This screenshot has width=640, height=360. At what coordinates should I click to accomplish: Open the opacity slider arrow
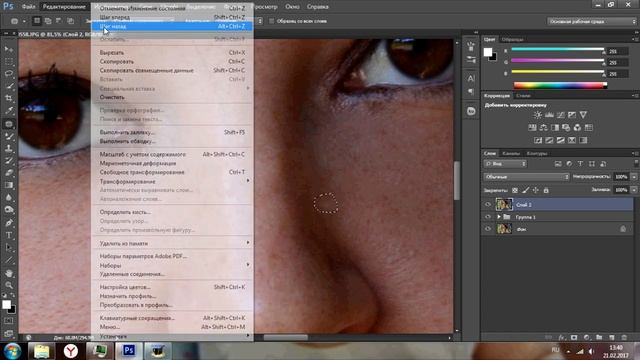point(634,177)
